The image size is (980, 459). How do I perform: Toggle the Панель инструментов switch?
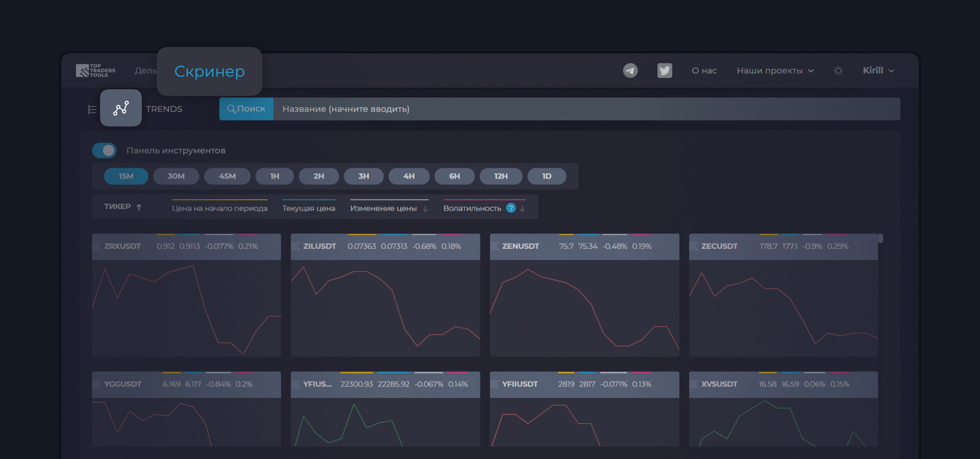[104, 150]
